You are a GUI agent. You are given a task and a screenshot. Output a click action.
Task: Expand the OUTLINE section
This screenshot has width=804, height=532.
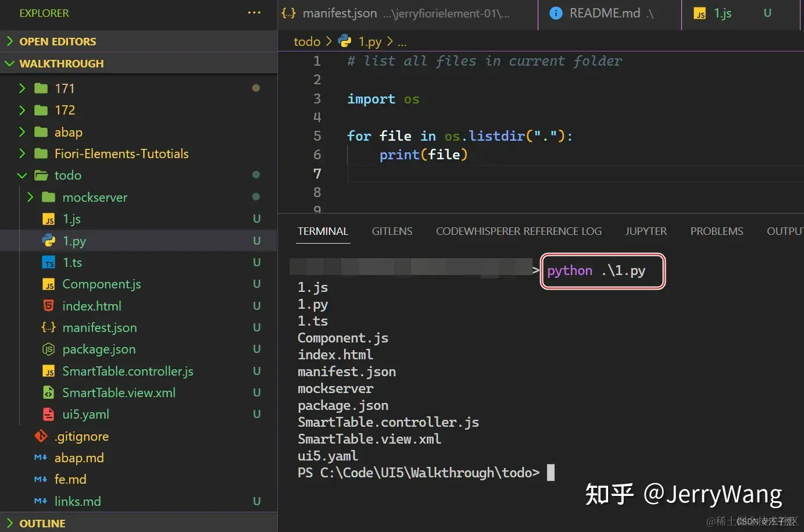point(138,523)
